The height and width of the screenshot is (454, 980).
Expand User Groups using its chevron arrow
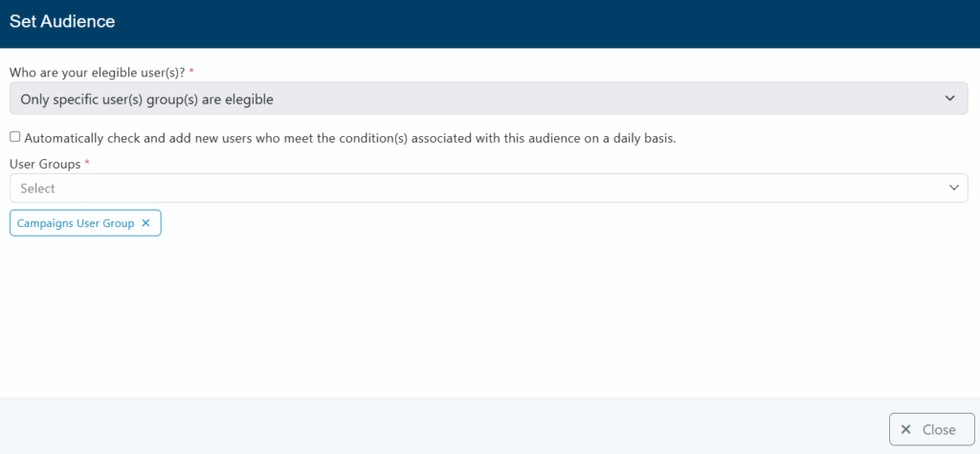[953, 188]
